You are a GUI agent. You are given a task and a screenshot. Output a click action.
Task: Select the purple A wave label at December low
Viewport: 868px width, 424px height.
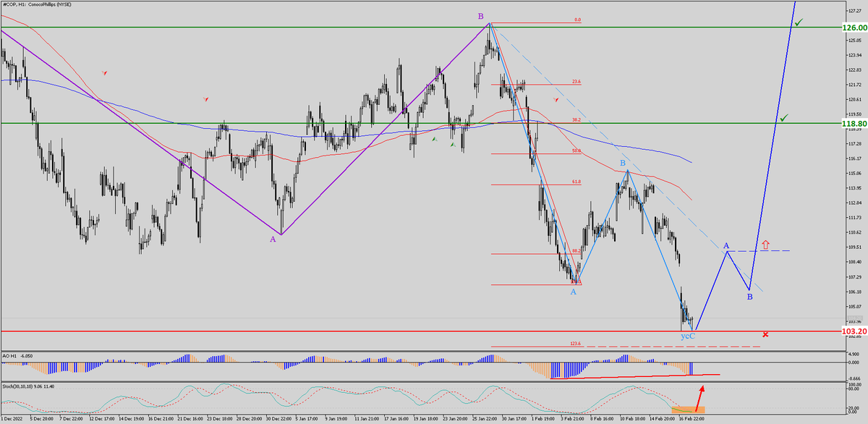click(x=273, y=239)
